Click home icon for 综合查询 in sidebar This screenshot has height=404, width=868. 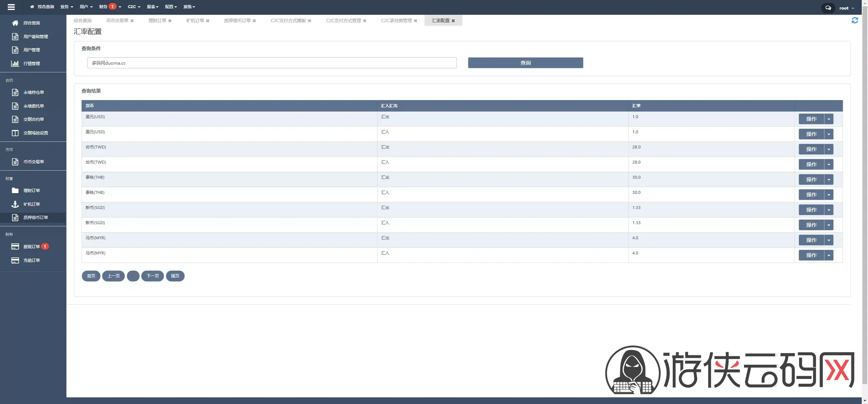15,23
